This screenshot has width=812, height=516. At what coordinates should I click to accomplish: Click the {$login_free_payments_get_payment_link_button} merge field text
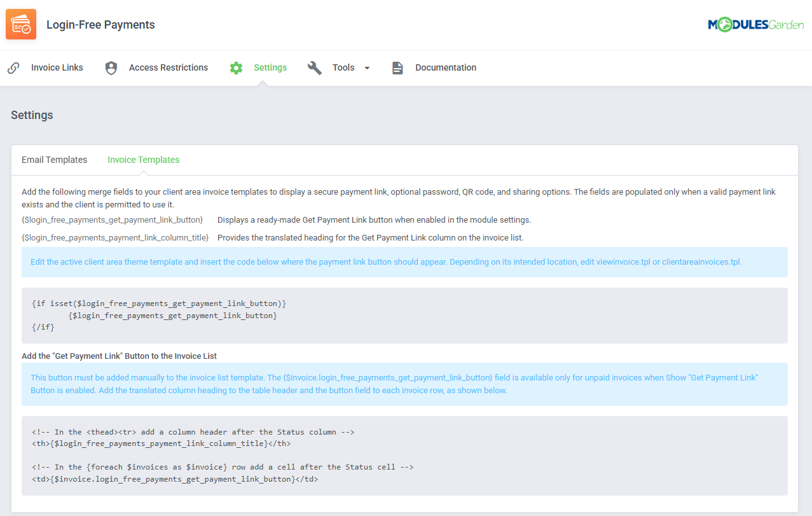[x=112, y=220]
